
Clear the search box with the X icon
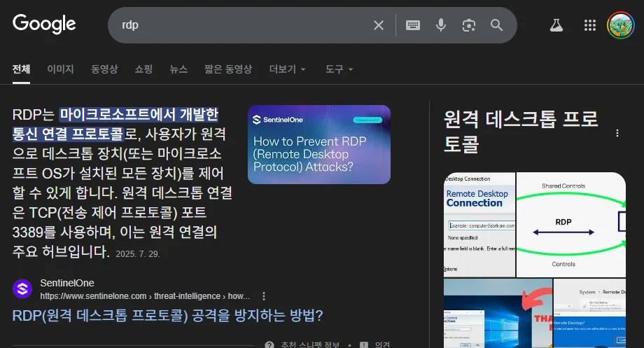[x=378, y=25]
